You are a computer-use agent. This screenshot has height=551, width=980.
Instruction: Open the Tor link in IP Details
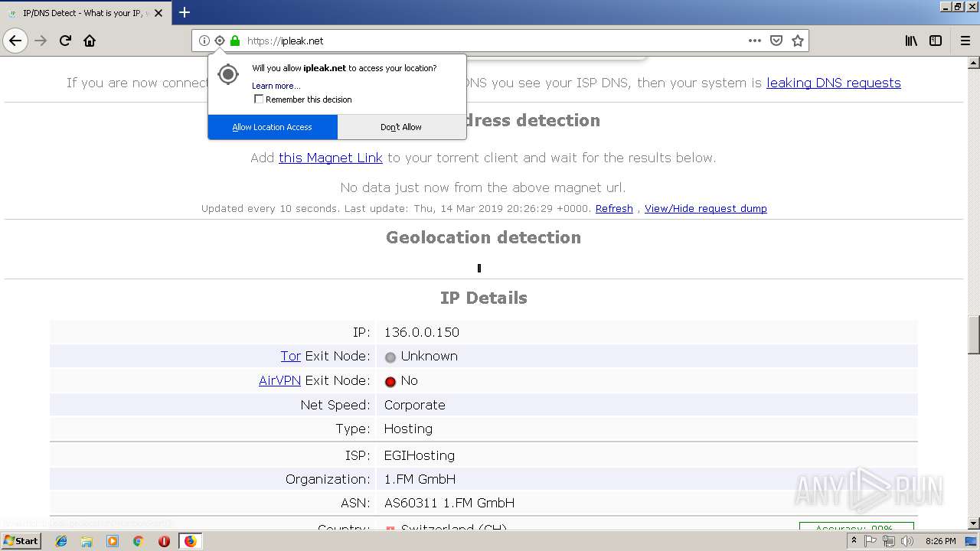tap(290, 356)
